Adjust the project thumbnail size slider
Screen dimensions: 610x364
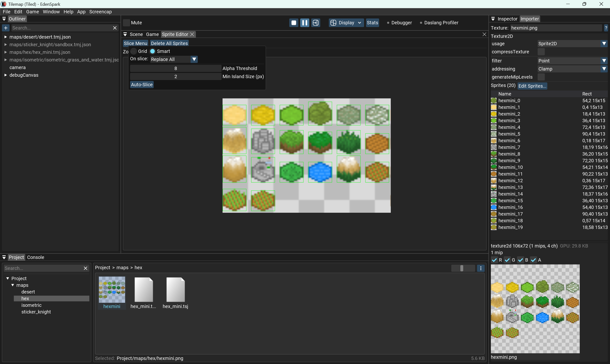(463, 268)
